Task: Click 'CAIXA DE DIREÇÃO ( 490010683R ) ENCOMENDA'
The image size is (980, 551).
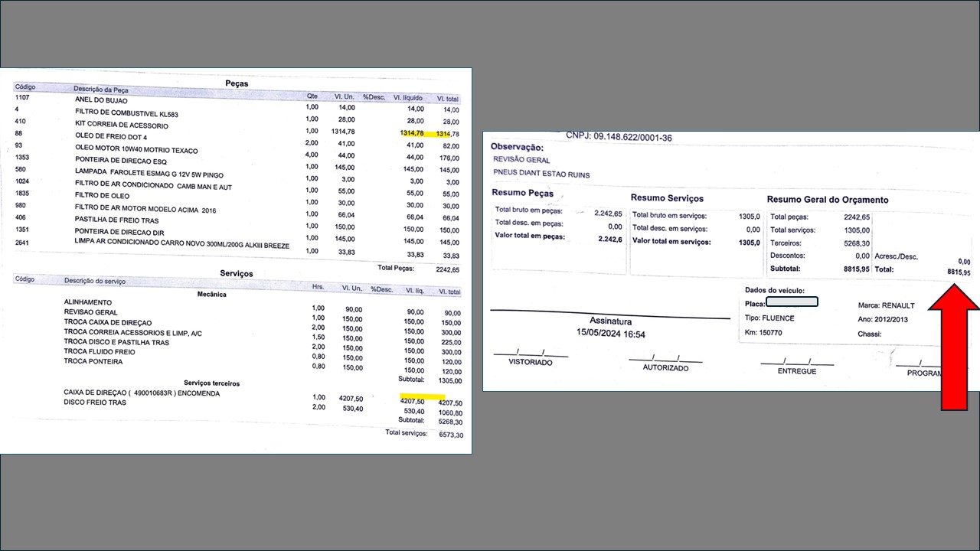Action: [x=142, y=393]
